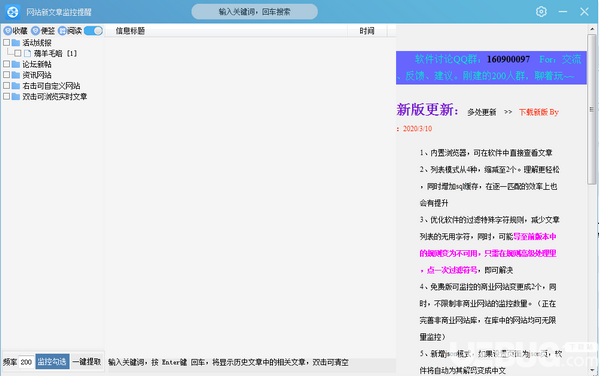Click the 便签 notes icon

coord(36,31)
